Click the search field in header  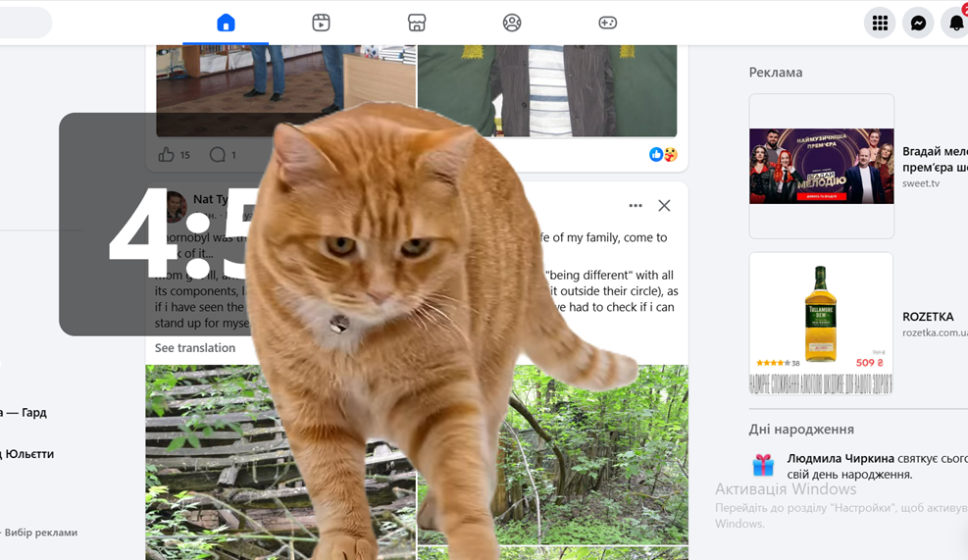tap(25, 23)
